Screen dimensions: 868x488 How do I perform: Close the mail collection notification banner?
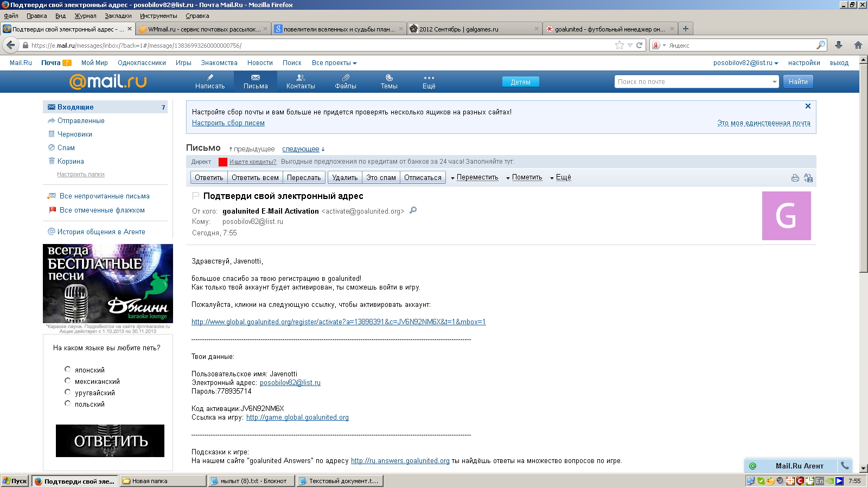tap(808, 106)
